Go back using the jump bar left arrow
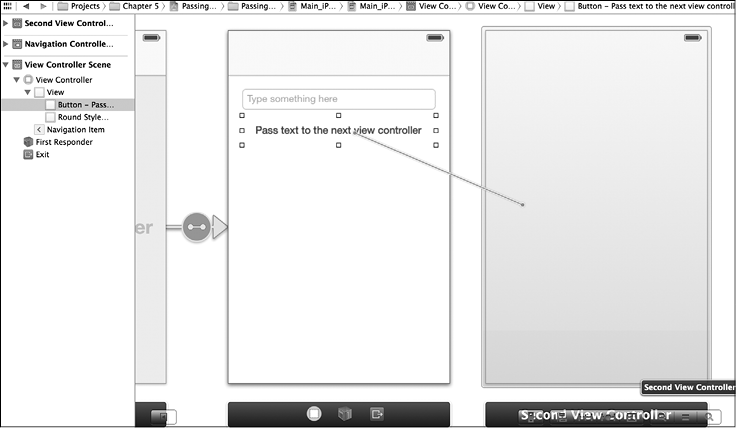The image size is (736, 428). (x=26, y=6)
